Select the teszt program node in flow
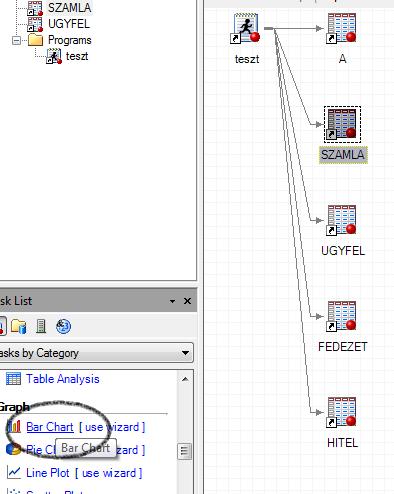 click(x=246, y=29)
